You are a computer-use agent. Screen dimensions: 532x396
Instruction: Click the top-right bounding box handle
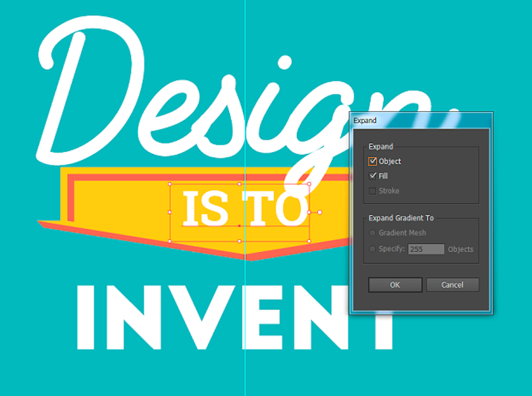click(x=309, y=184)
